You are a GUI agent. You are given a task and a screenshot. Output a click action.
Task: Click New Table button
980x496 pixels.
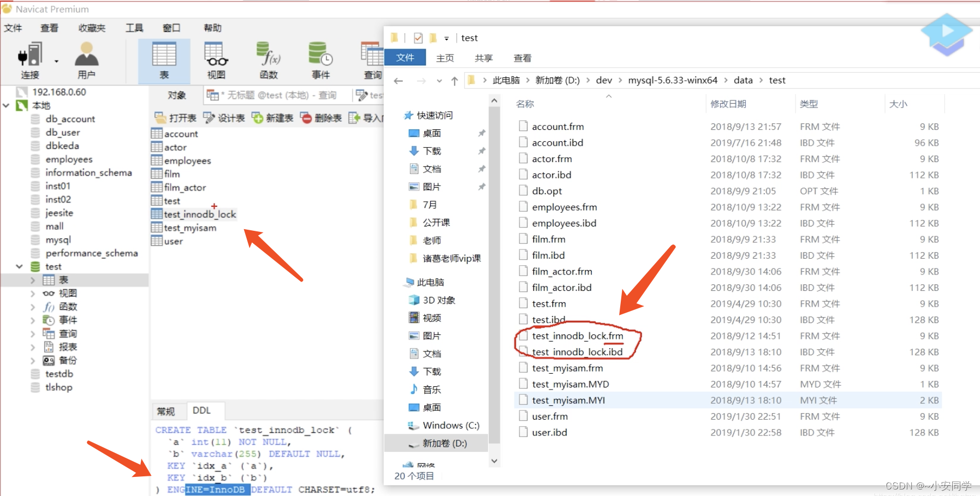pyautogui.click(x=272, y=118)
